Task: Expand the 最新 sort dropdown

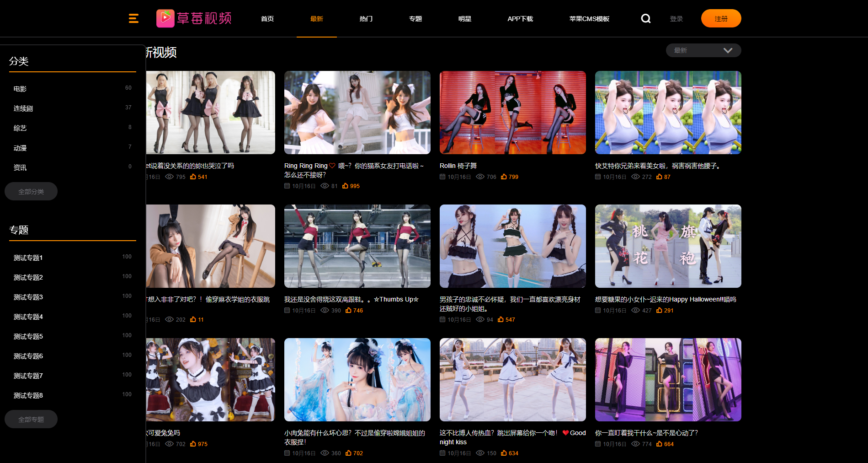Action: (x=703, y=50)
